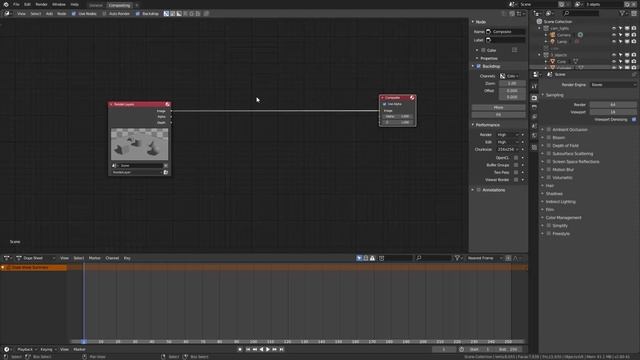The height and width of the screenshot is (360, 640).
Task: Switch to the Compositing workspace tab
Action: coord(119,5)
